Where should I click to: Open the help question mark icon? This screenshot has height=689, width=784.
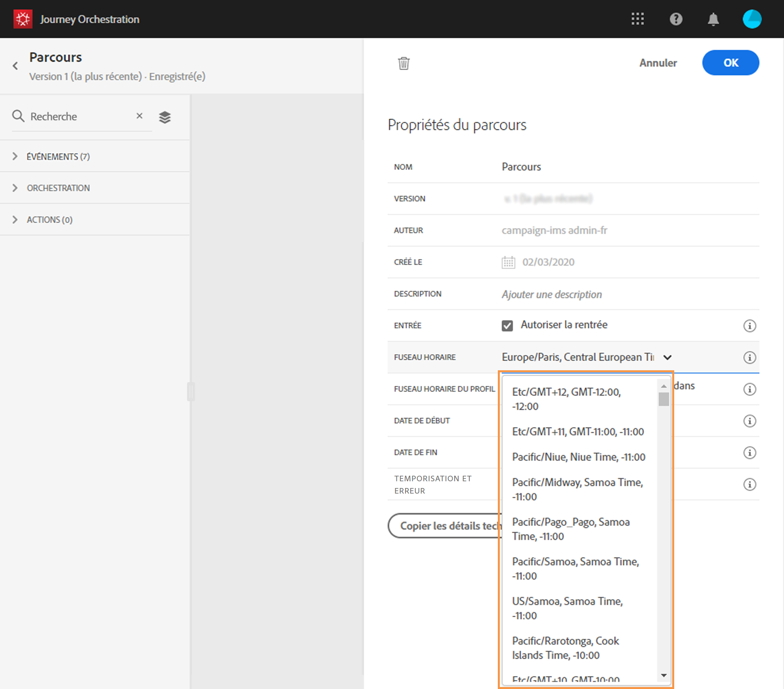coord(676,19)
